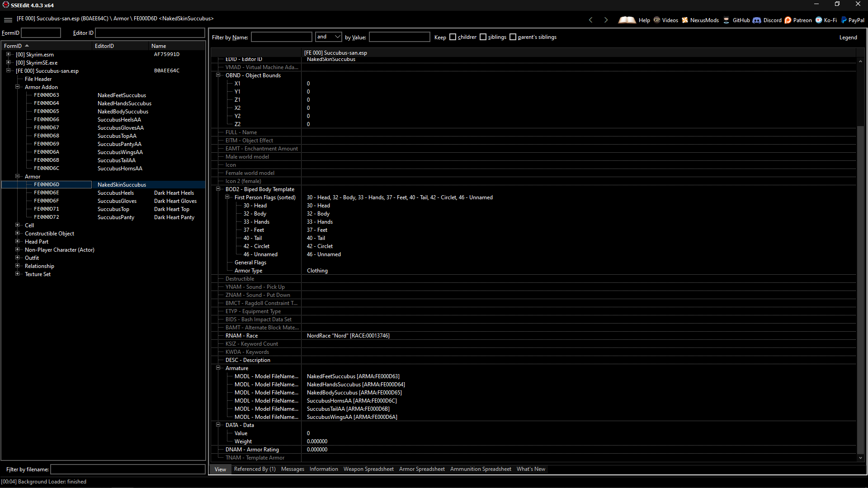Expand the Outfit group
The height and width of the screenshot is (488, 868).
coord(18,258)
